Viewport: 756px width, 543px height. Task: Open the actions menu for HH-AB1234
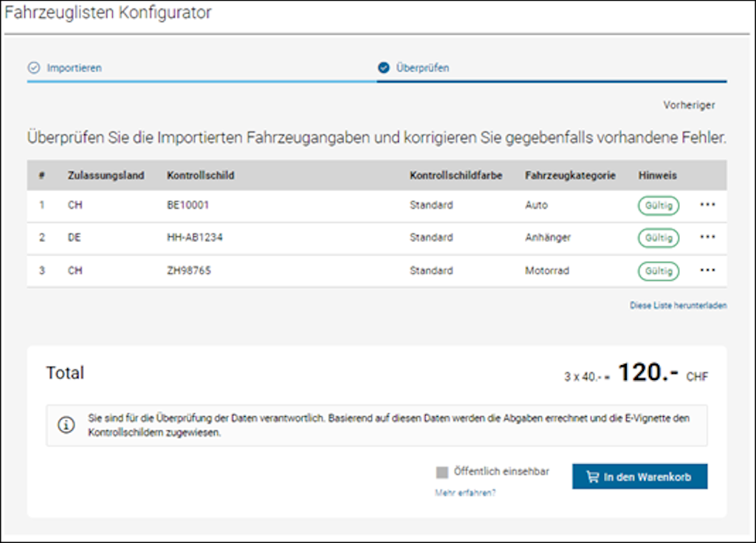[x=707, y=237]
